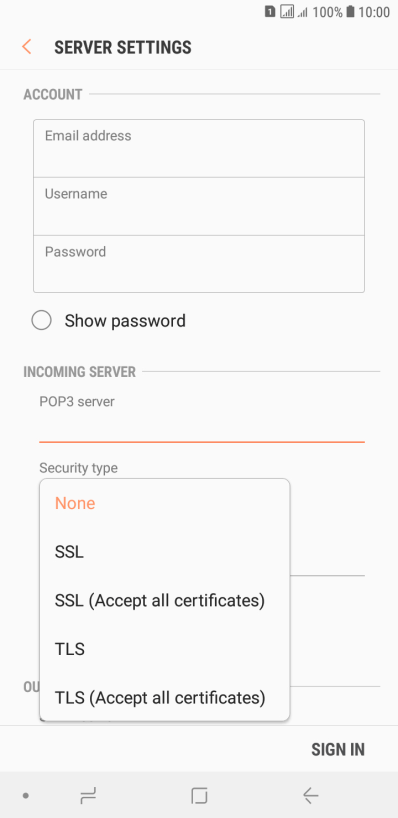Tap the navigation bar back arrow
398x818 pixels.
coord(310,796)
